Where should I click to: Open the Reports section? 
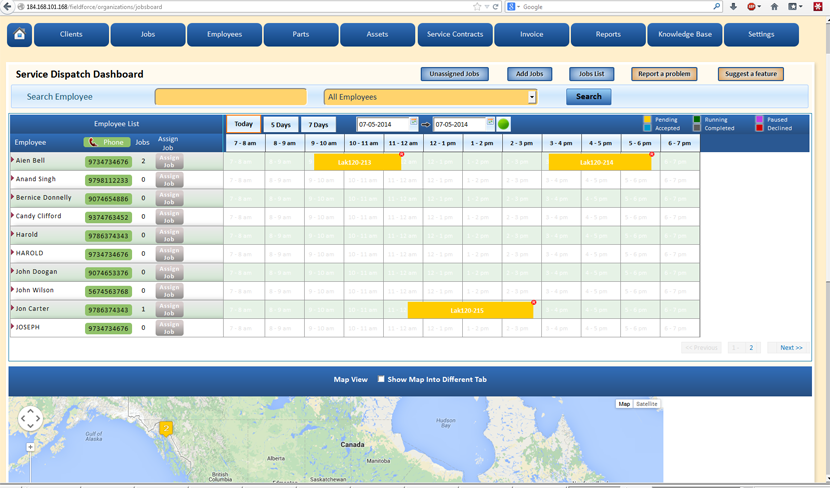[x=608, y=34]
